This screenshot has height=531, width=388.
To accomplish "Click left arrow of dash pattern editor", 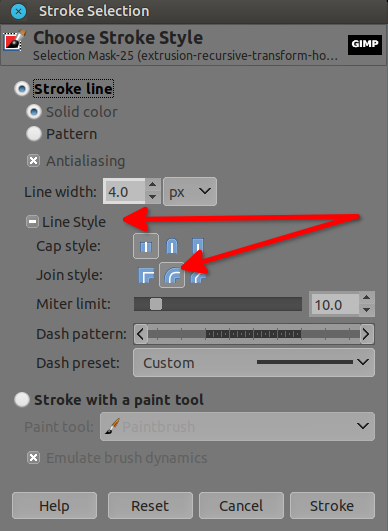I will (x=141, y=334).
